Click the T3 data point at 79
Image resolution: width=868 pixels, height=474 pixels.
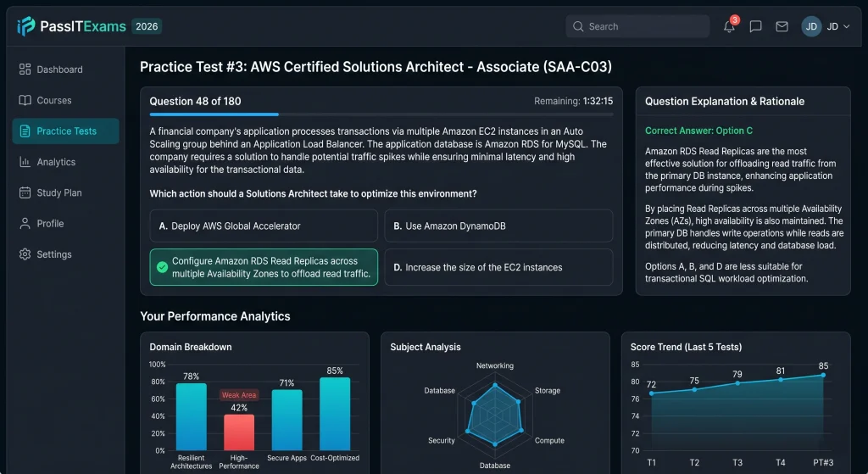737,383
